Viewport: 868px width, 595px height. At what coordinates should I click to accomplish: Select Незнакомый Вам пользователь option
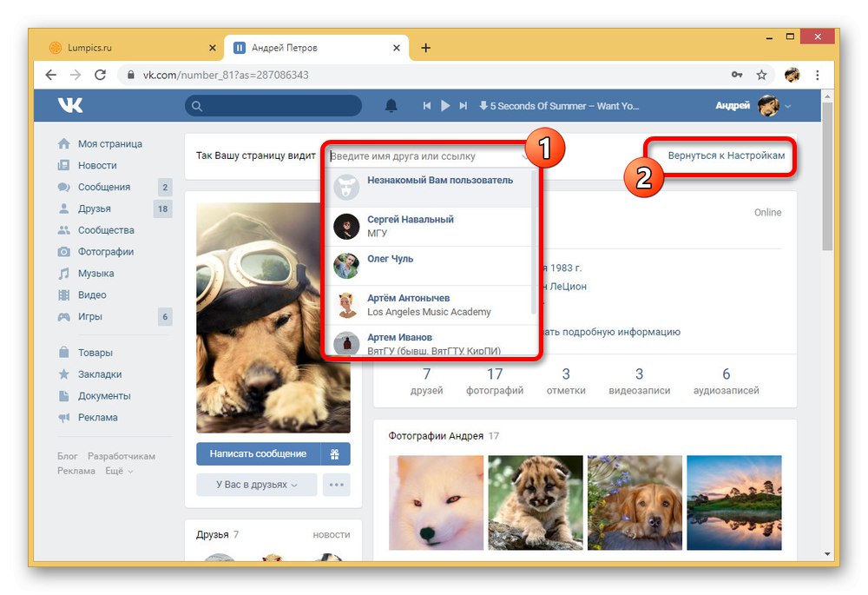429,188
